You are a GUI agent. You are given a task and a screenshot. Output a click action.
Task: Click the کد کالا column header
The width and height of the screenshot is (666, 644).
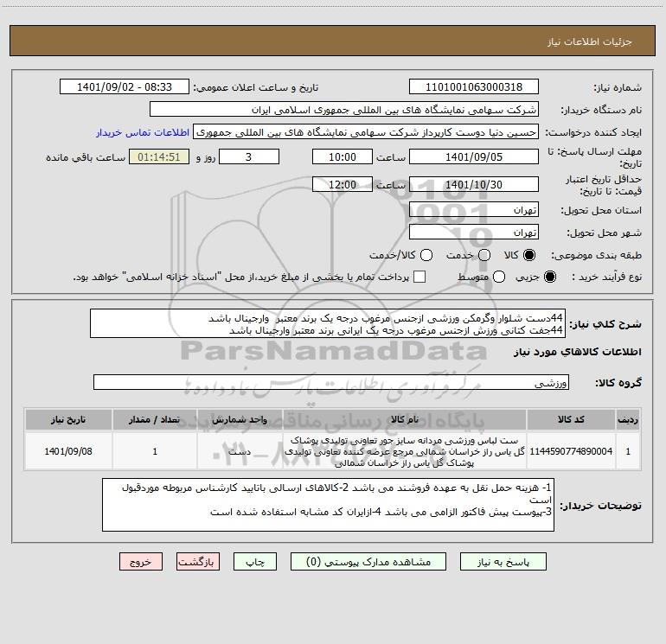(x=571, y=419)
